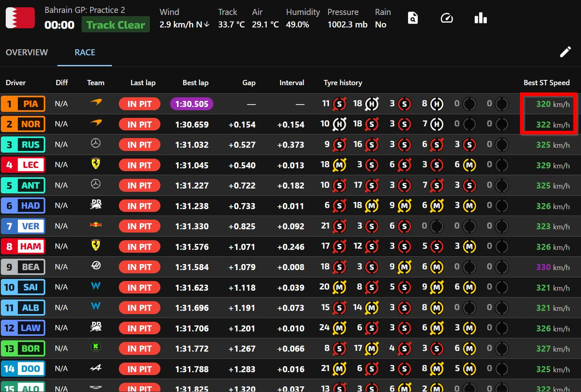This screenshot has width=581, height=392.
Task: Click the Last lap column header
Action: [143, 82]
